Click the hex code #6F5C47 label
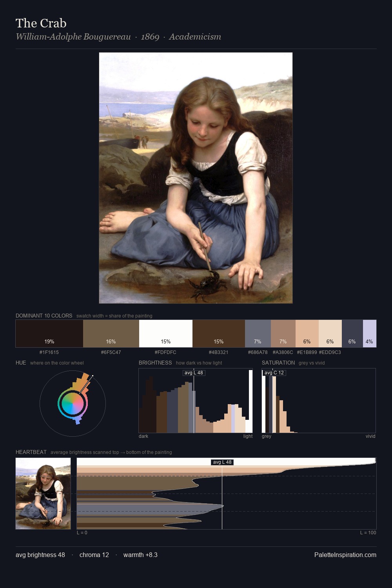This screenshot has height=588, width=392. click(111, 352)
